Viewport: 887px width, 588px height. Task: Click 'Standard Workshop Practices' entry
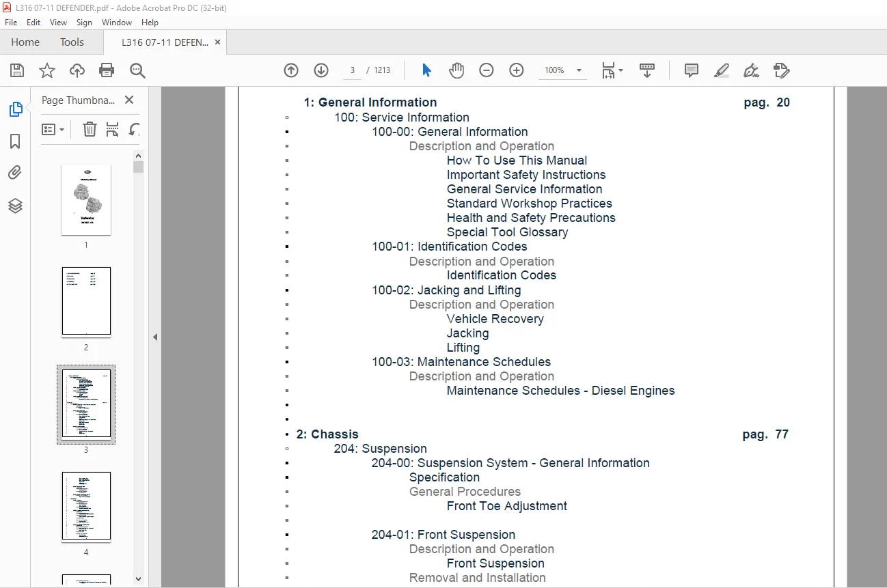tap(529, 204)
